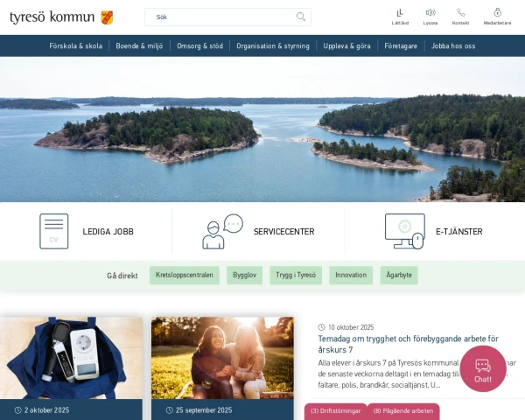Click the magnifying glass search icon
Screen dimensions: 525x420
click(301, 17)
